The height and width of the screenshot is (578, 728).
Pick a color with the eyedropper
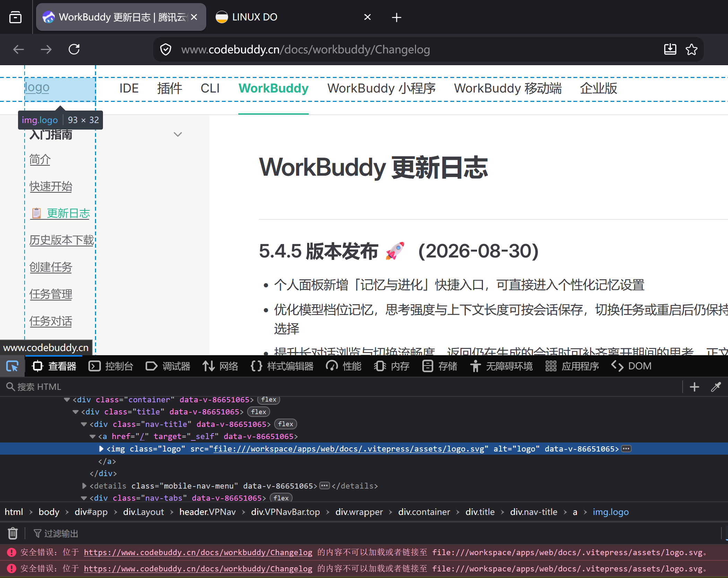coord(716,387)
